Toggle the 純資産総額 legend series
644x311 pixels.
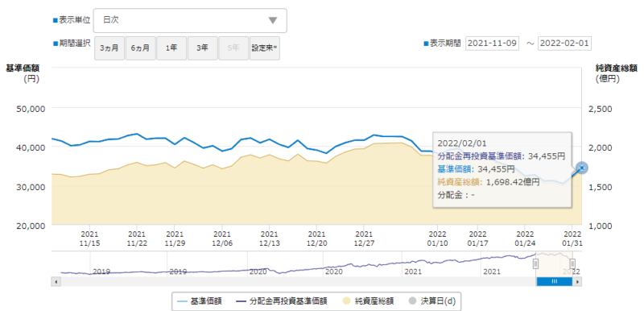[368, 301]
